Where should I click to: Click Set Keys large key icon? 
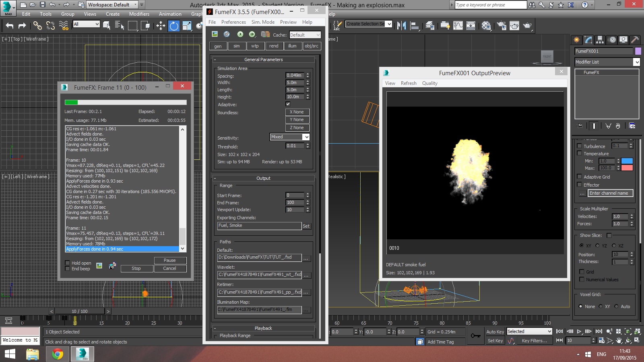pos(476,336)
